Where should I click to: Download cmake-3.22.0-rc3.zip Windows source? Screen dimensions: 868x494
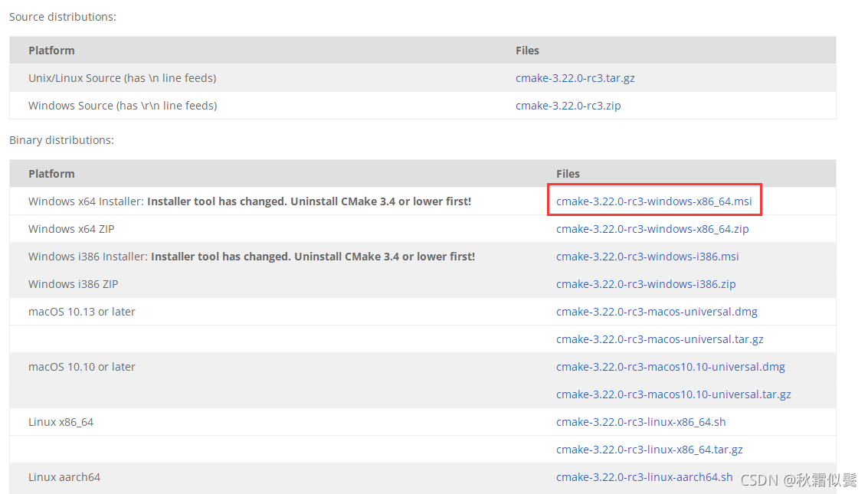[x=568, y=106]
